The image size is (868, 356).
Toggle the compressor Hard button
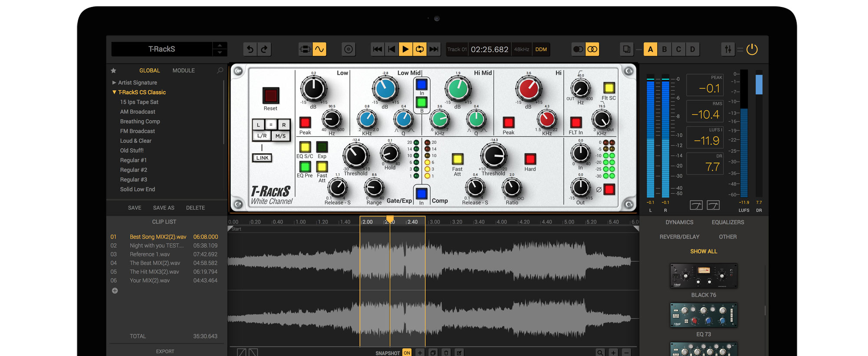pyautogui.click(x=530, y=159)
